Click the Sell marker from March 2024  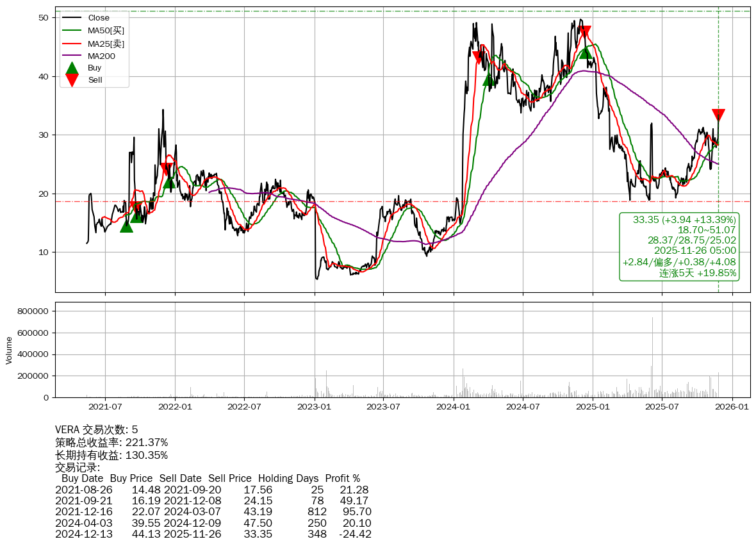pyautogui.click(x=478, y=57)
